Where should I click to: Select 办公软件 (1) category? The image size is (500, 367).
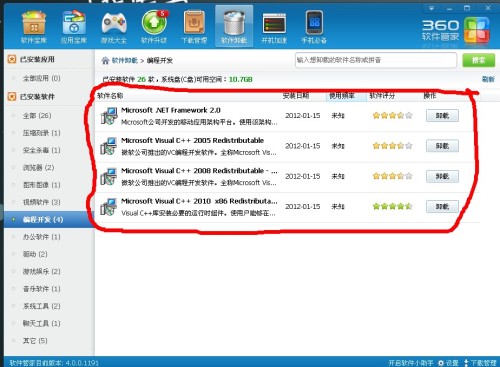click(x=41, y=237)
